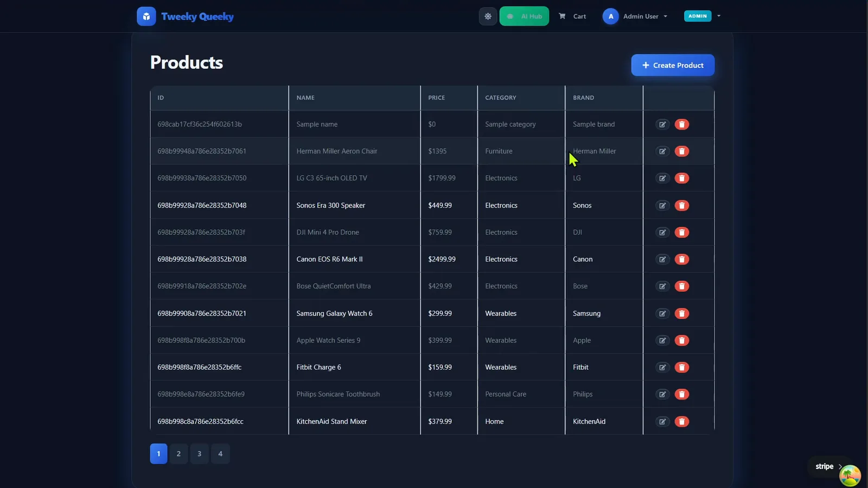This screenshot has height=488, width=868.
Task: Delete the Philips Sonicare Toothbrush
Action: [682, 394]
